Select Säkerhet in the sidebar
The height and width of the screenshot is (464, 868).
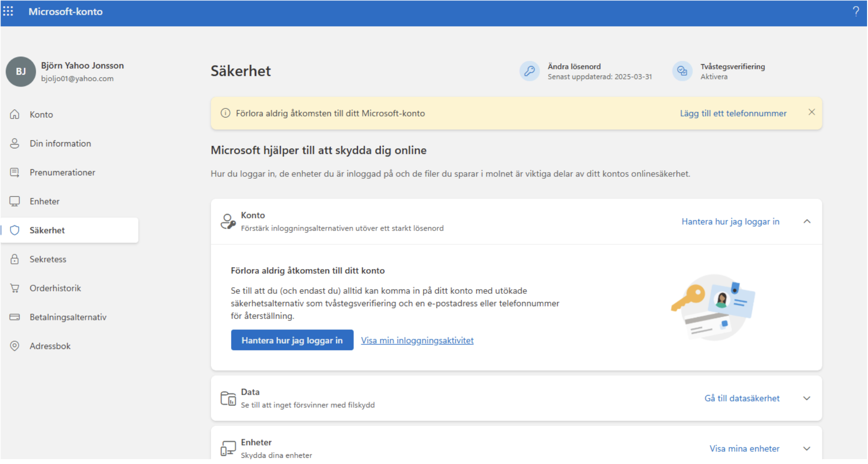point(69,231)
